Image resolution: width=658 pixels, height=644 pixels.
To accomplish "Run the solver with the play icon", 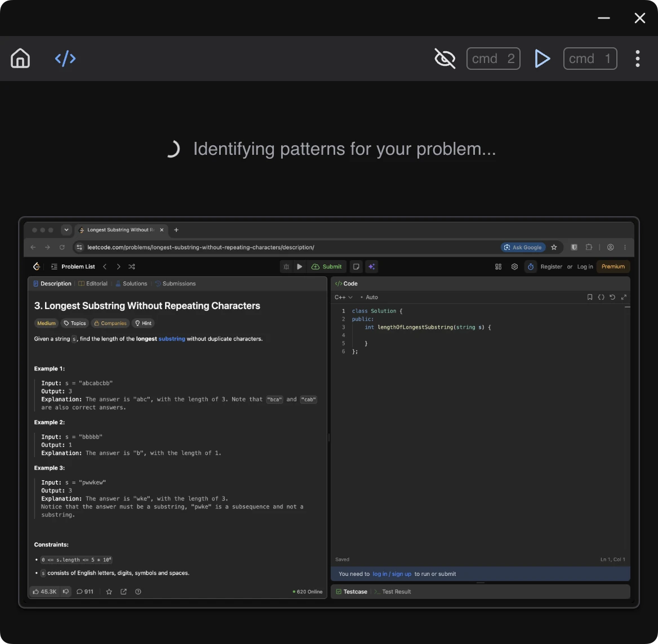I will tap(542, 59).
